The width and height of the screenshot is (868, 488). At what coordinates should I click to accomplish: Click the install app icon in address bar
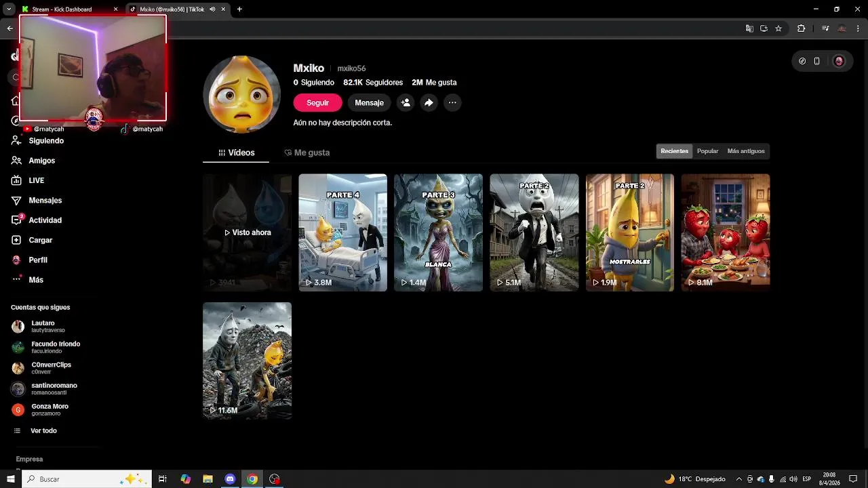coord(764,28)
